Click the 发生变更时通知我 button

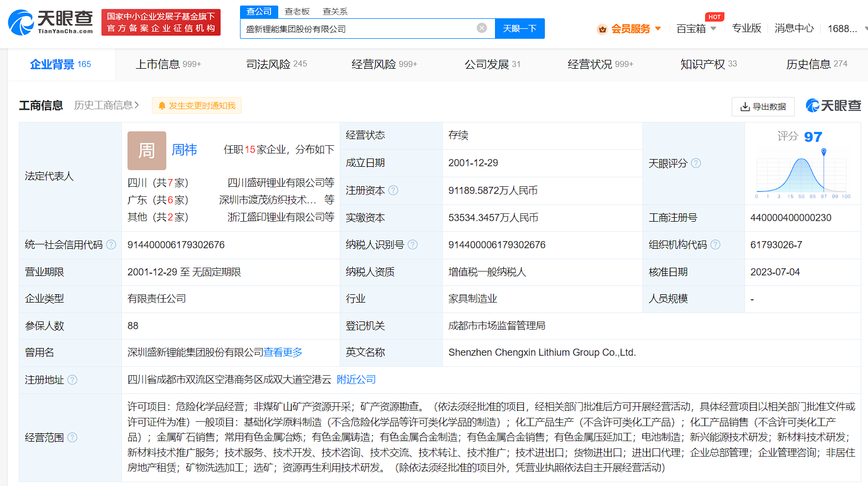197,105
